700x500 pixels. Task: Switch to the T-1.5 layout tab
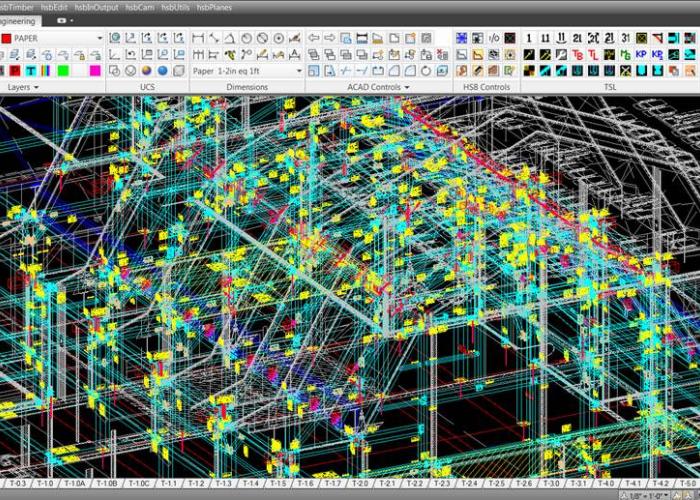coord(278,483)
